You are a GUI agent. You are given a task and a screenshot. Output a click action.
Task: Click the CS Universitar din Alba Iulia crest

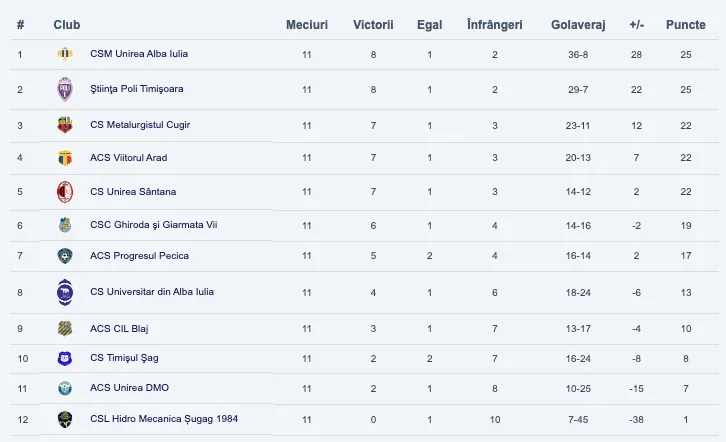point(65,292)
